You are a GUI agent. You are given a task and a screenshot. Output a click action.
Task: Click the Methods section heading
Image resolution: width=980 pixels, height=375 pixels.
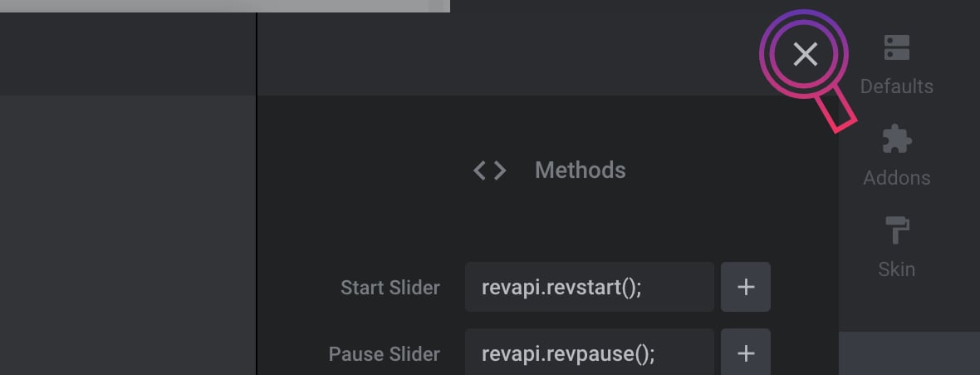pos(580,170)
